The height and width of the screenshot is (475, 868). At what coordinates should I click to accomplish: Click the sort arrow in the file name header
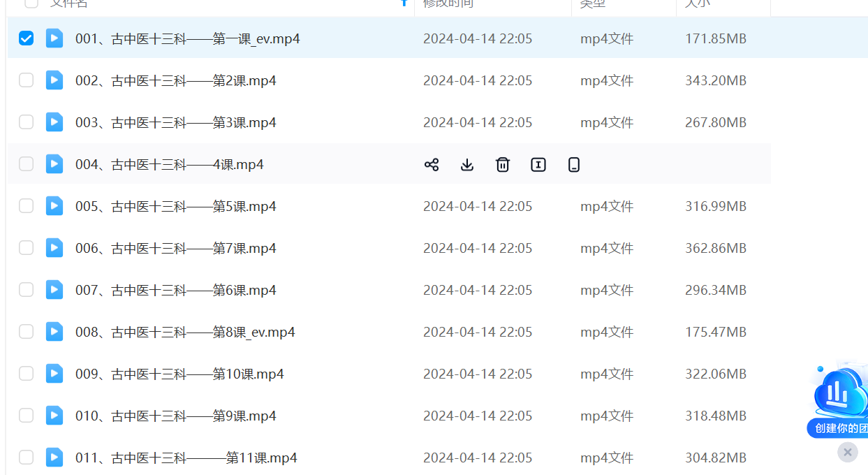pyautogui.click(x=404, y=3)
